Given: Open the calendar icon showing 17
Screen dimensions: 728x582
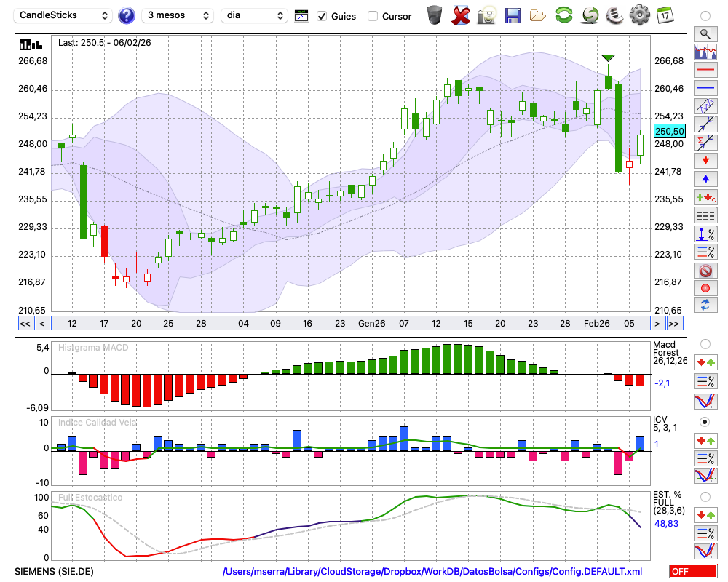Looking at the screenshot, I should (665, 15).
